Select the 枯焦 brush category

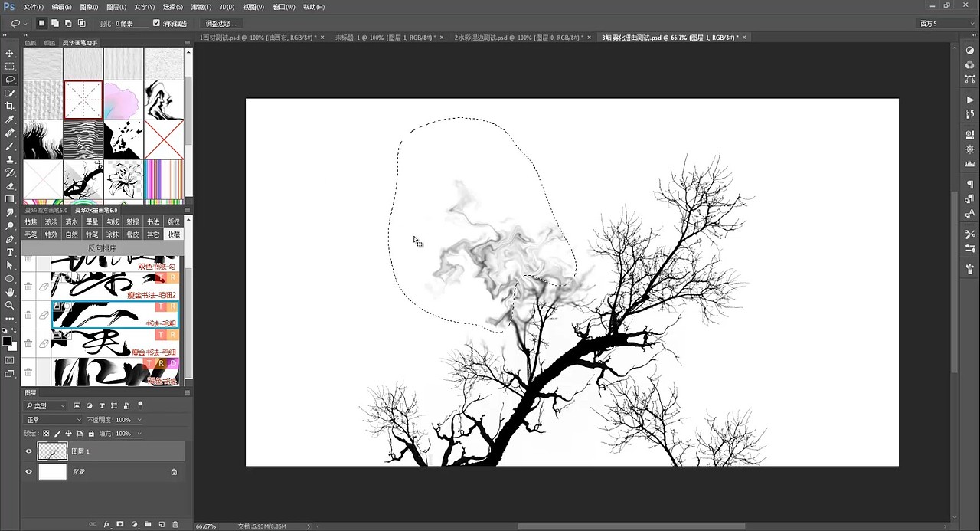tap(31, 221)
